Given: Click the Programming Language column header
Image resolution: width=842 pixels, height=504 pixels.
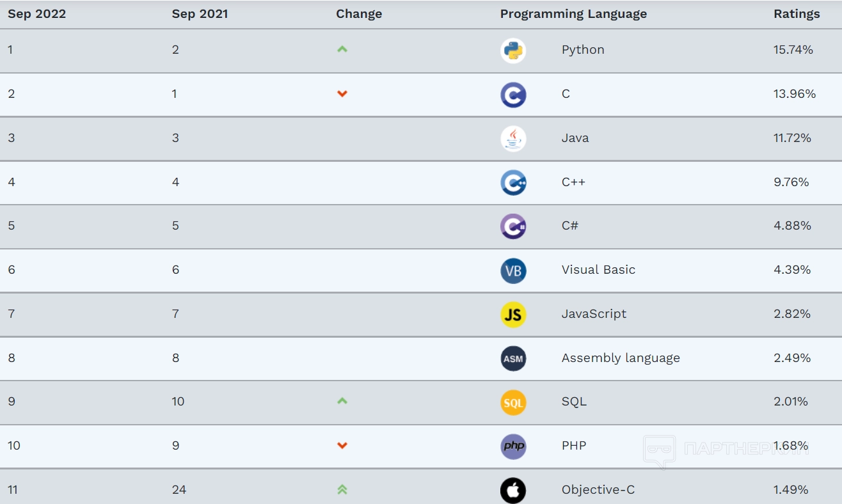Looking at the screenshot, I should pyautogui.click(x=573, y=14).
